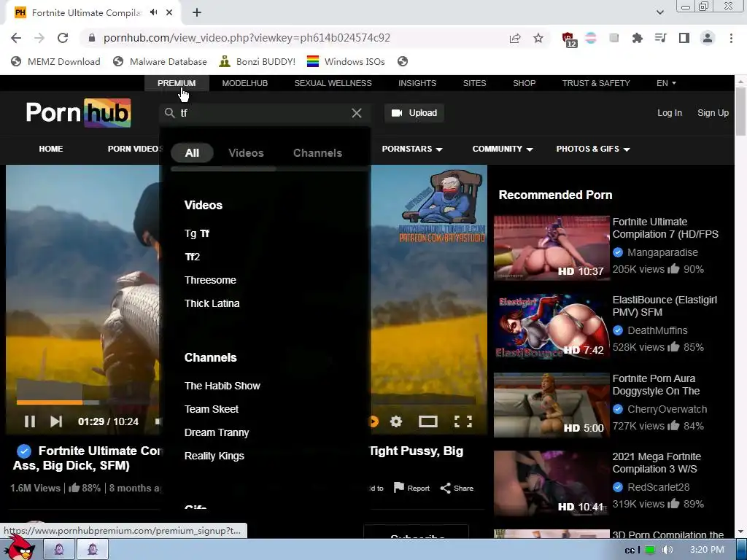The height and width of the screenshot is (560, 747).
Task: Click the Report flag below the video
Action: coord(411,488)
